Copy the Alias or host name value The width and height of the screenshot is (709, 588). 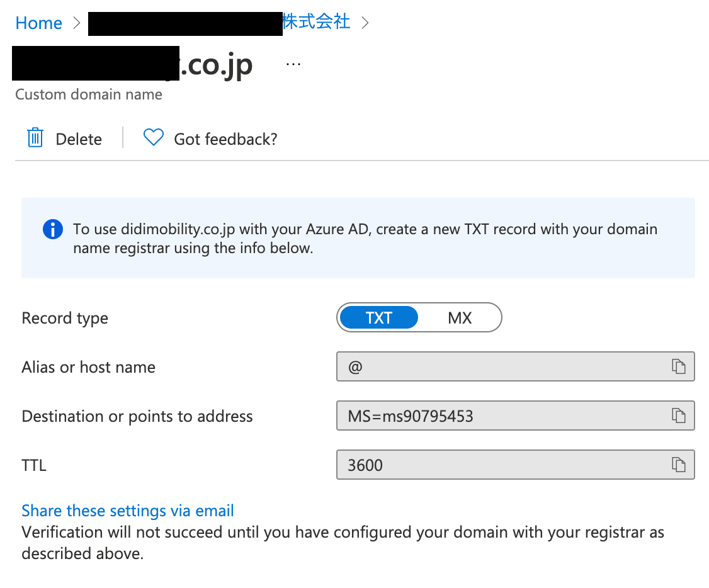pos(678,366)
